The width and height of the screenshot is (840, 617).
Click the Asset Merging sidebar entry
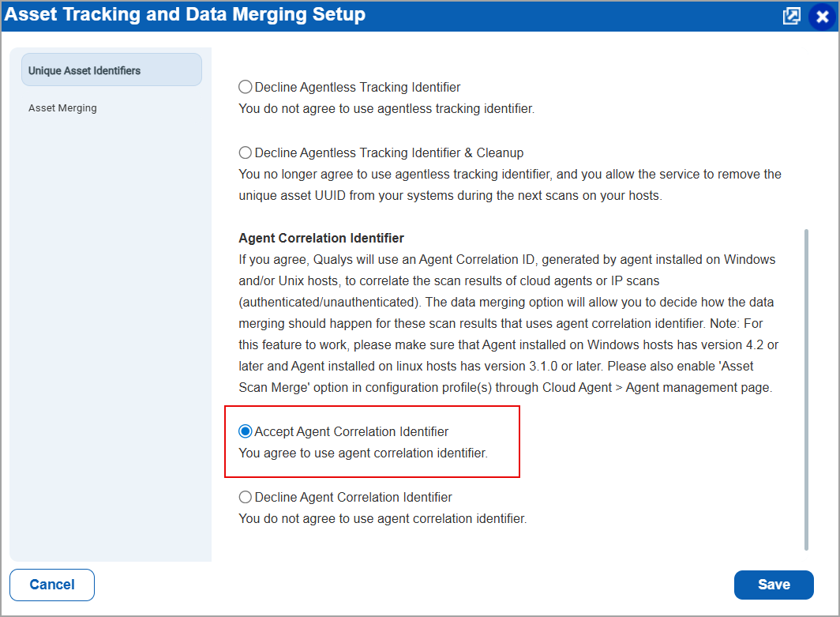coord(62,108)
